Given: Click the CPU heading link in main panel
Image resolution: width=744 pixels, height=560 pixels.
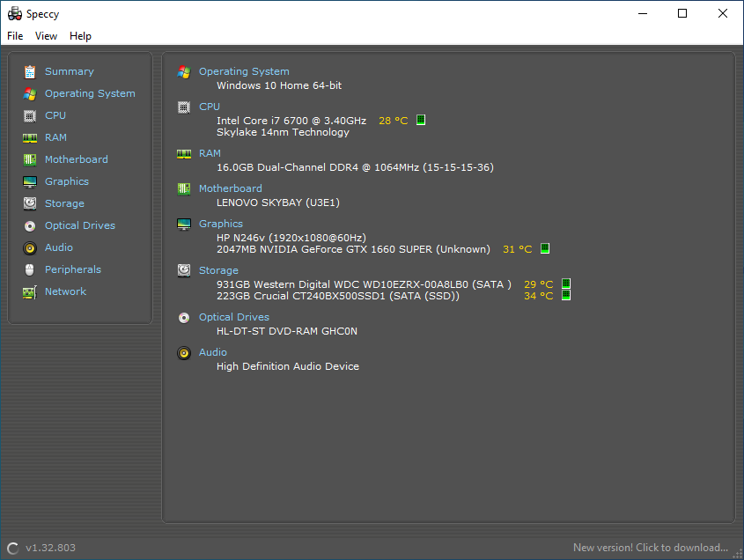Looking at the screenshot, I should click(x=210, y=107).
